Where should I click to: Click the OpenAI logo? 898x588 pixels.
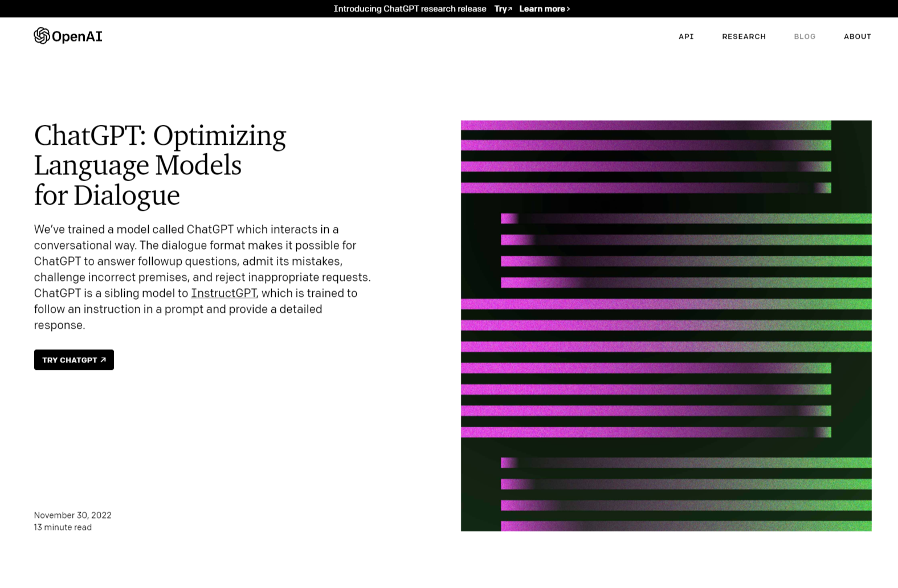(68, 36)
